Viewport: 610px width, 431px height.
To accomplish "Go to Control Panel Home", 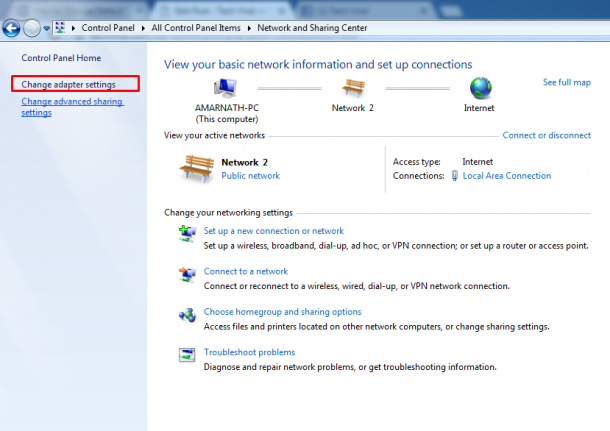I will [x=61, y=59].
